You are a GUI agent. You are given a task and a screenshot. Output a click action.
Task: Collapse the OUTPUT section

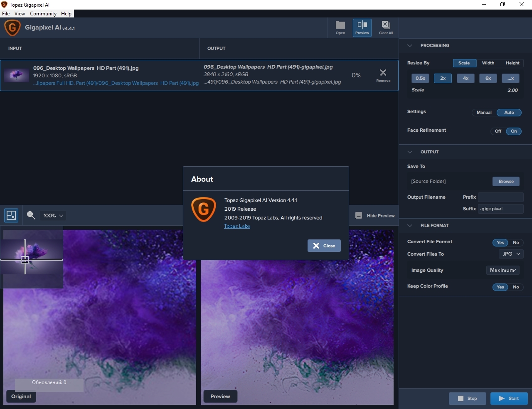pos(410,152)
